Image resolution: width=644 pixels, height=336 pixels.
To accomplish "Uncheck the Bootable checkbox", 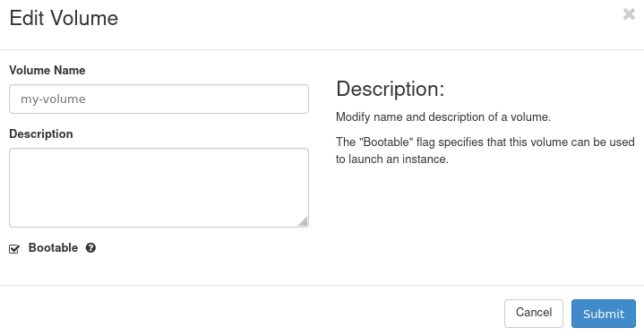I will pyautogui.click(x=14, y=248).
